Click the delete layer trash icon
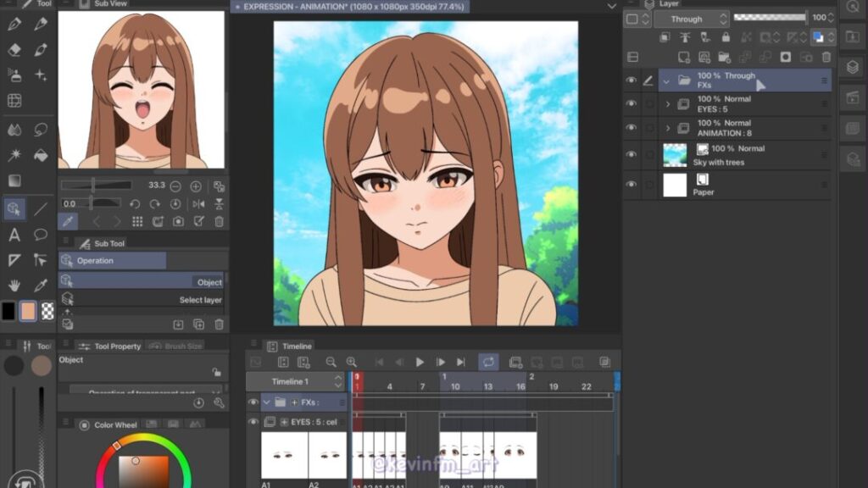Viewport: 868px width, 488px height. (x=827, y=57)
